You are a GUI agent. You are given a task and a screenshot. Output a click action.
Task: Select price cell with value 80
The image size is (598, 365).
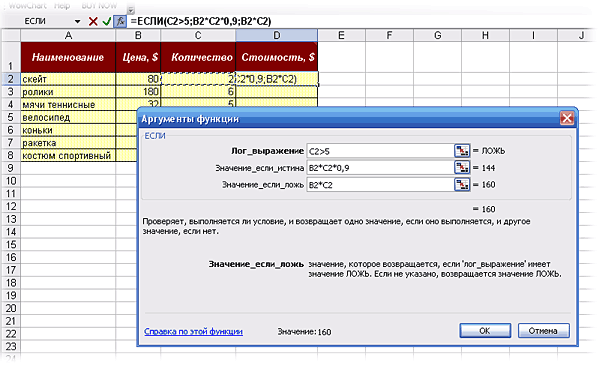pyautogui.click(x=138, y=79)
